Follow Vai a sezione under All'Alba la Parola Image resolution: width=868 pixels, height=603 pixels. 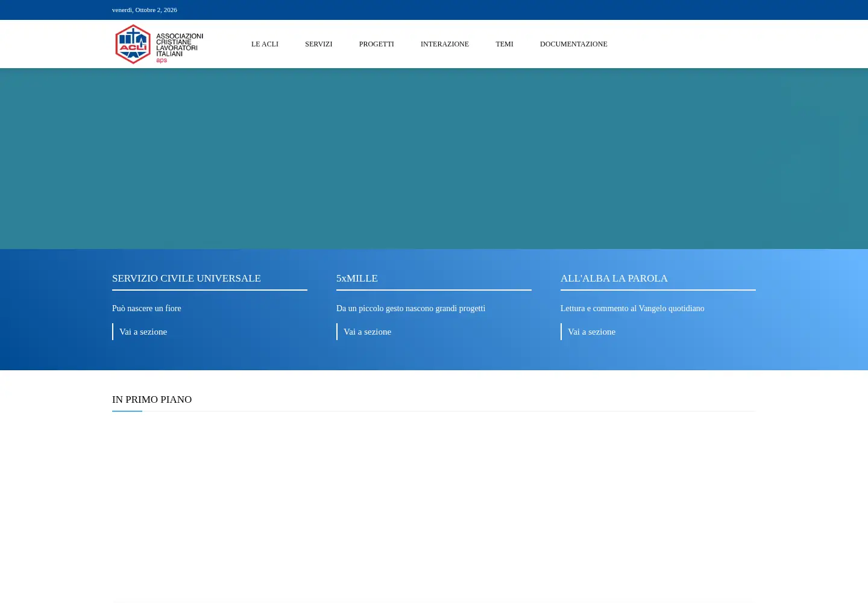pyautogui.click(x=591, y=332)
